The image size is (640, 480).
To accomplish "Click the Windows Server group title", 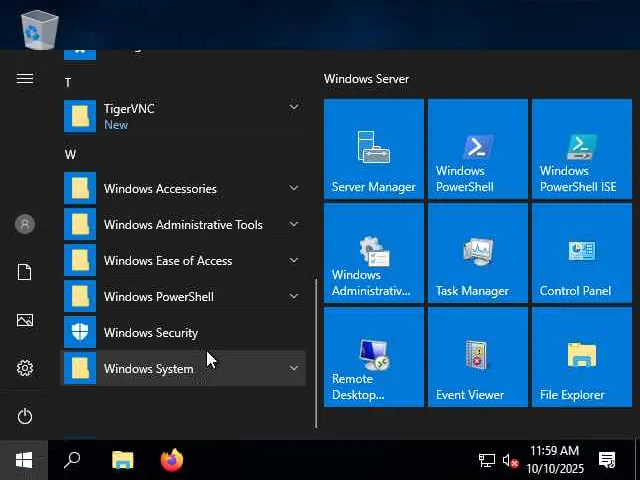I will [366, 79].
